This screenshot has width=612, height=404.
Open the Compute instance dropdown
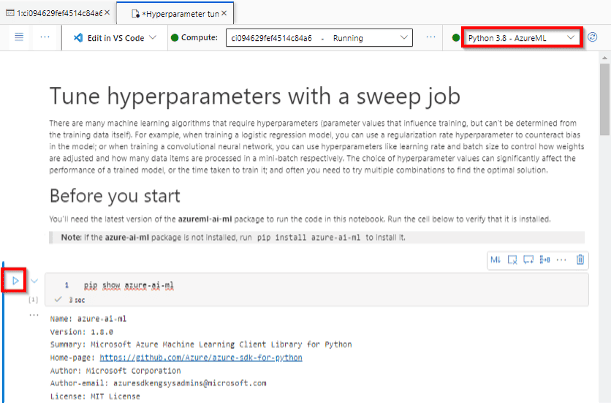(319, 37)
